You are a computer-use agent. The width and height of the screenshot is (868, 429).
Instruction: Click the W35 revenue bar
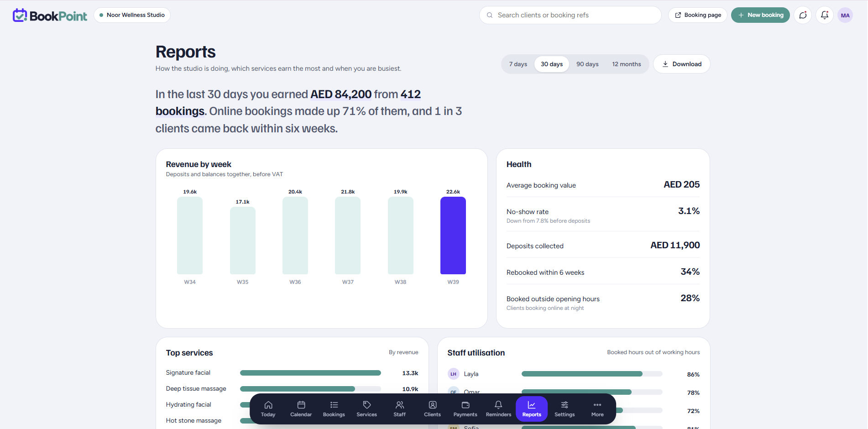point(243,241)
